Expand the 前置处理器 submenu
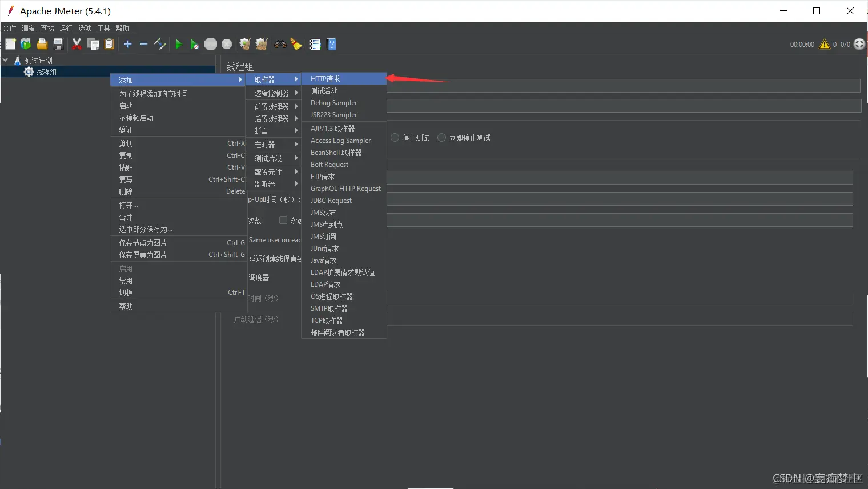 tap(273, 107)
